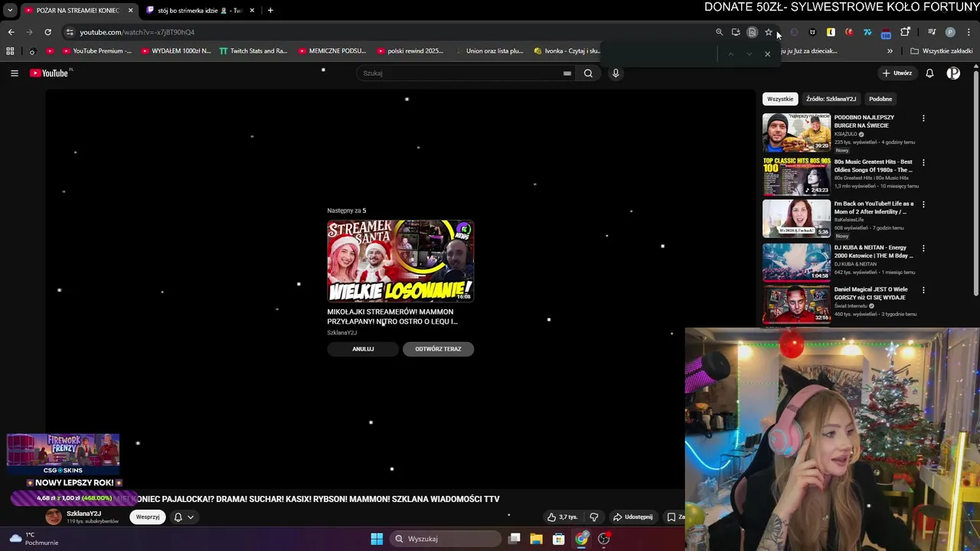This screenshot has width=980, height=551.
Task: Open Microsoft Store from taskbar
Action: coord(559,539)
